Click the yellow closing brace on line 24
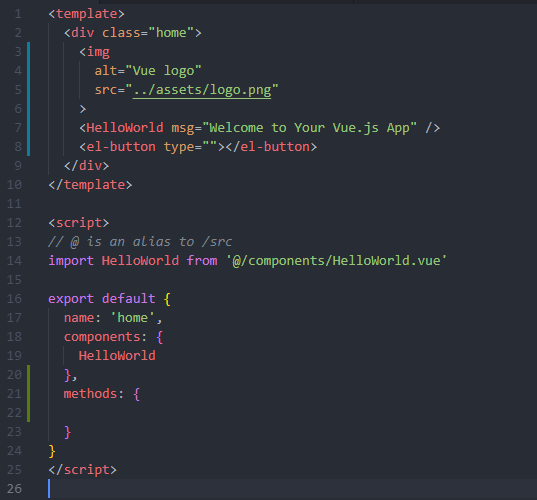Screen dimensions: 537x500 52,451
